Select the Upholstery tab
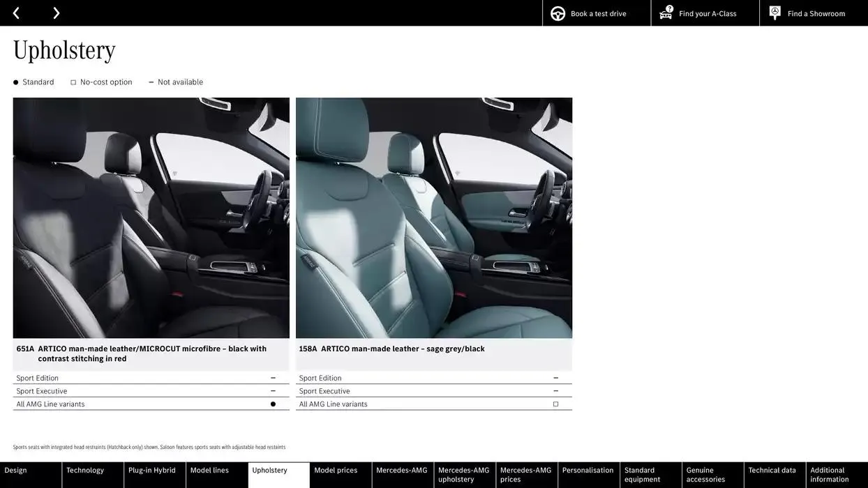 279,475
